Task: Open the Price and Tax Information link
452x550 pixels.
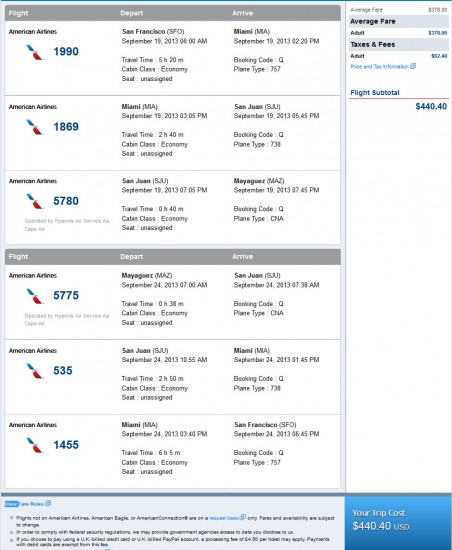Action: point(379,67)
